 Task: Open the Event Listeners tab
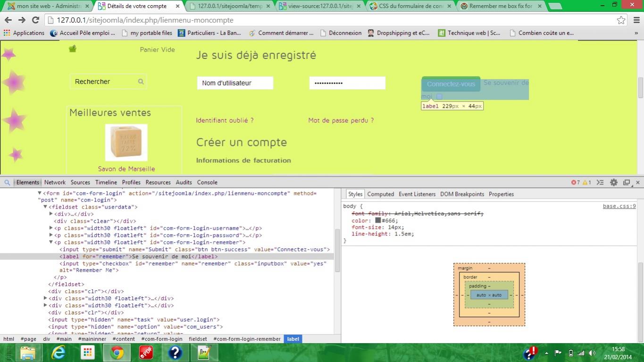[417, 194]
